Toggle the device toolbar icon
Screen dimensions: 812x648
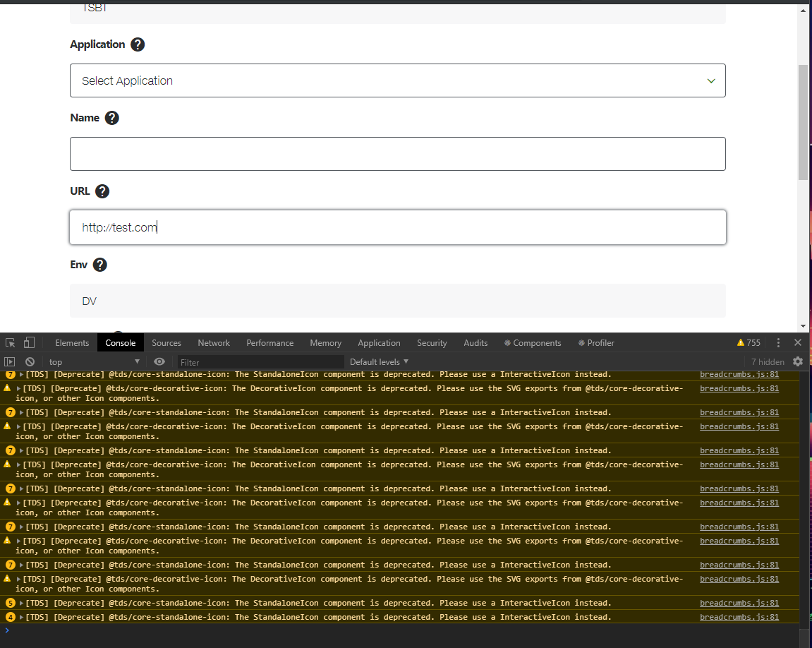click(28, 342)
